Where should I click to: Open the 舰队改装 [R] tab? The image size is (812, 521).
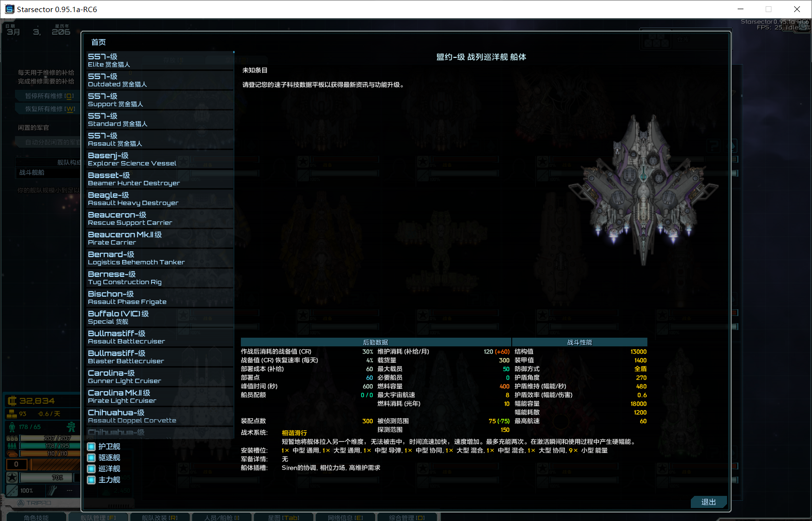159,517
